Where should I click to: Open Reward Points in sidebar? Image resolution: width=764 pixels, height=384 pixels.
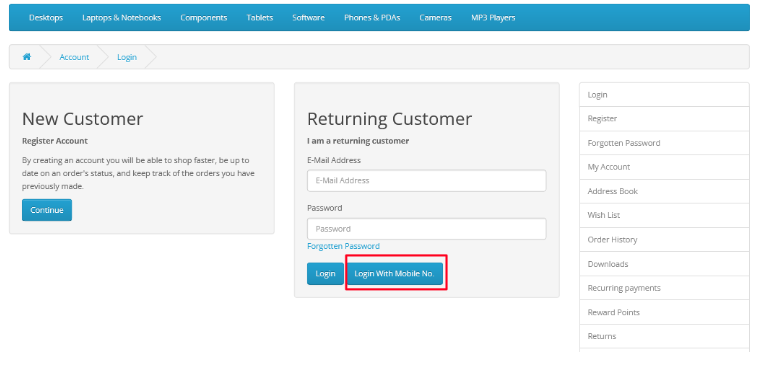pos(664,312)
